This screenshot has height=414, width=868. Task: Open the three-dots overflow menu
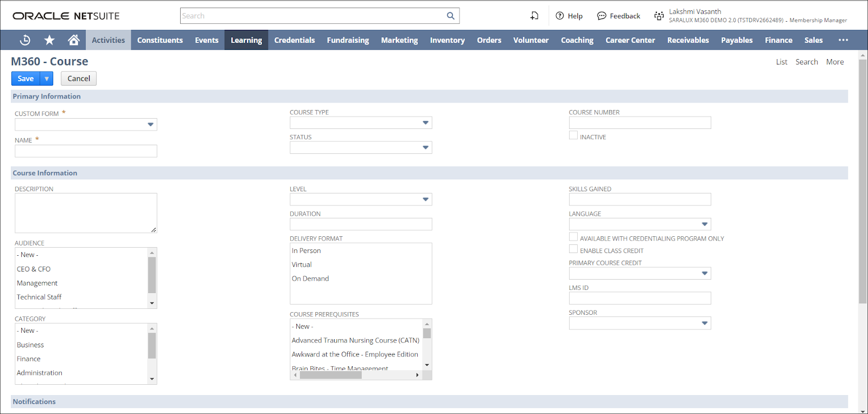click(x=843, y=40)
